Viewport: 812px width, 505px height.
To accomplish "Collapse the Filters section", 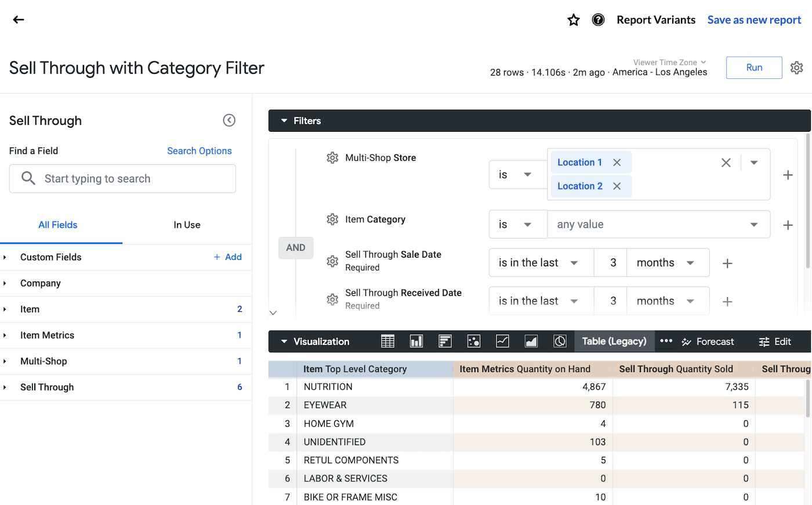I will point(284,121).
